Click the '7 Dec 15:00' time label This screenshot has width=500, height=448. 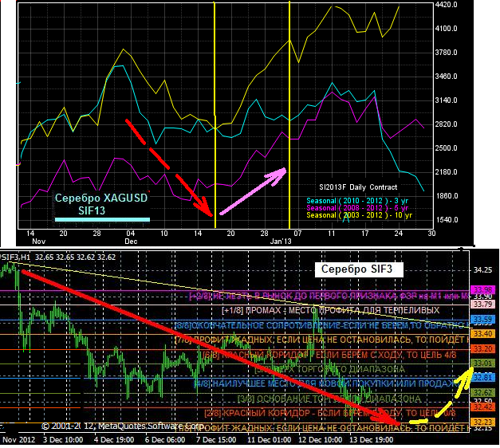[216, 440]
